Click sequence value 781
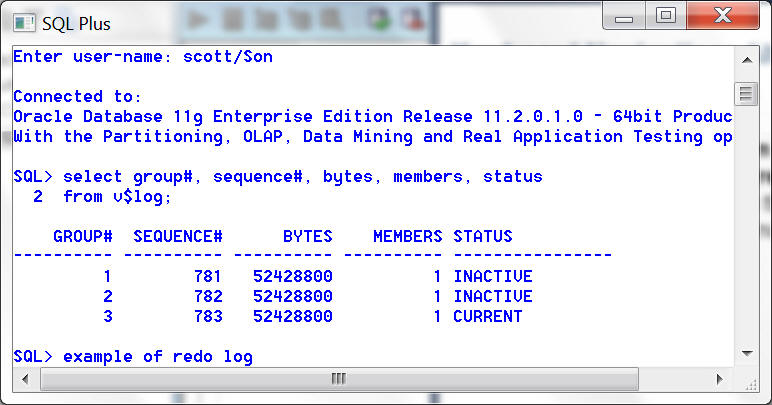Viewport: 772px width, 405px height. coord(208,277)
